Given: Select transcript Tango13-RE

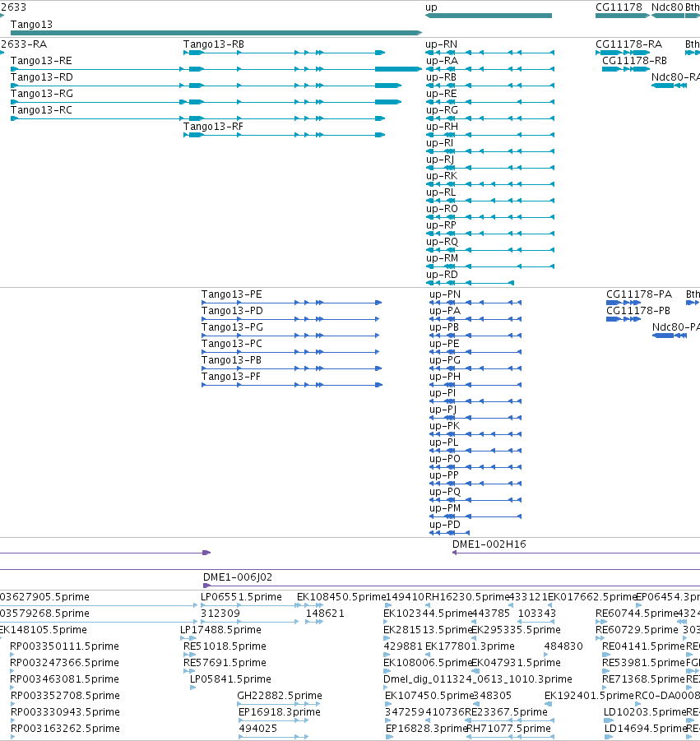Looking at the screenshot, I should click(216, 69).
